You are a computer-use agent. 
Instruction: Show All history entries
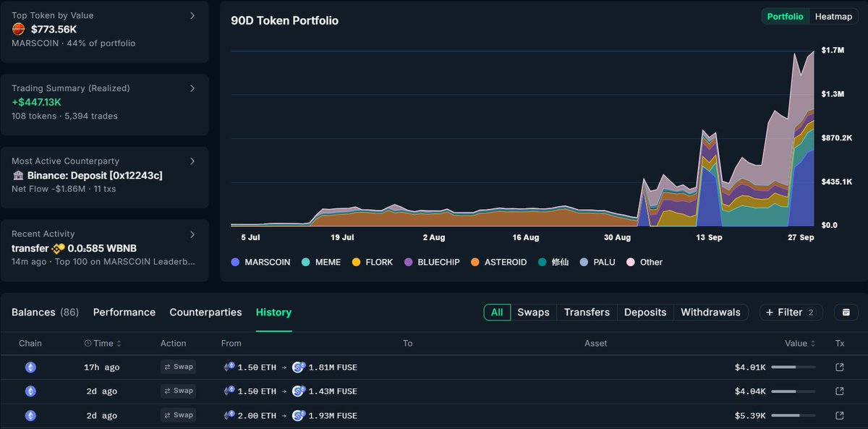coord(497,313)
